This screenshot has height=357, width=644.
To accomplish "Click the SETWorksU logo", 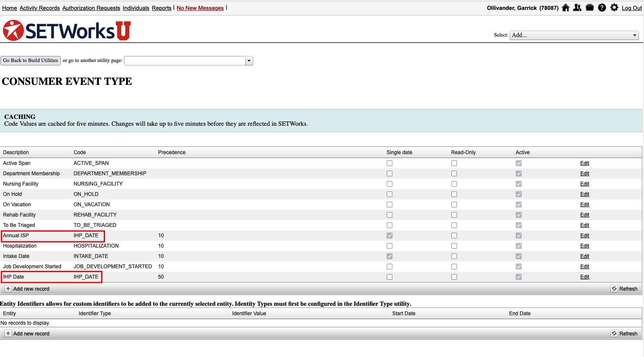I will (x=67, y=31).
